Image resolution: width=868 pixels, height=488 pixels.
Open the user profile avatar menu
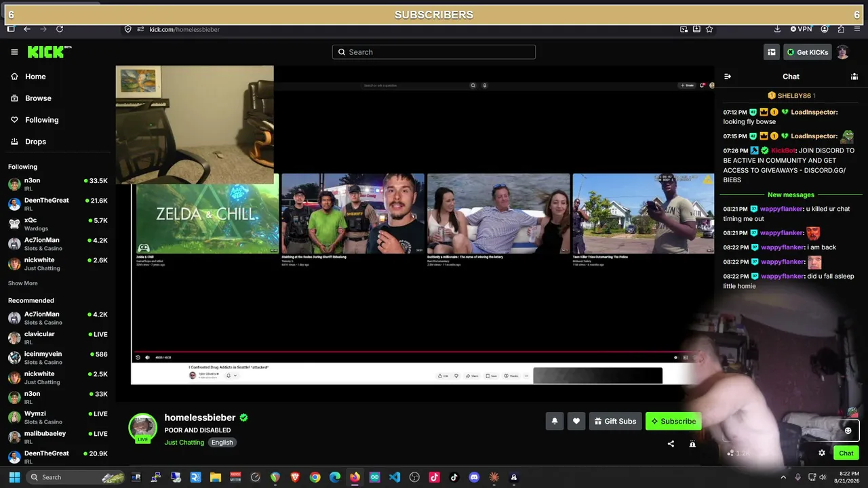click(x=843, y=52)
